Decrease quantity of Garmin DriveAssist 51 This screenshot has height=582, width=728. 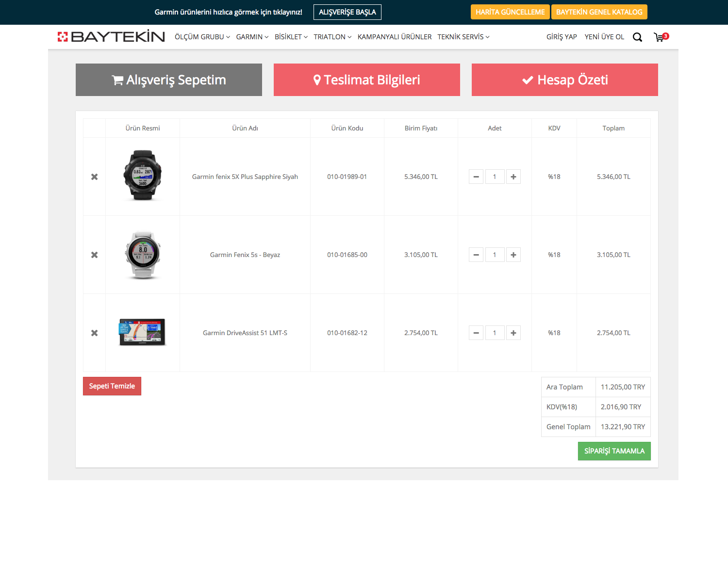coord(476,333)
